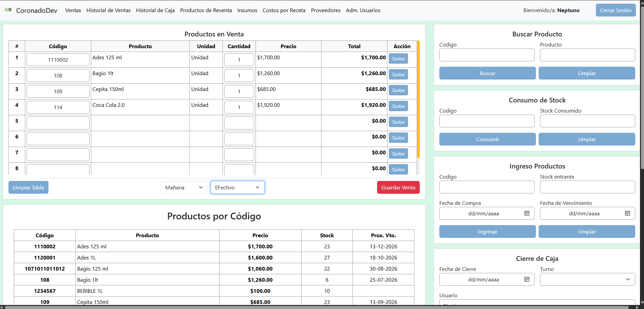The height and width of the screenshot is (309, 644).
Task: Click Quitar on row 6
Action: click(x=398, y=138)
